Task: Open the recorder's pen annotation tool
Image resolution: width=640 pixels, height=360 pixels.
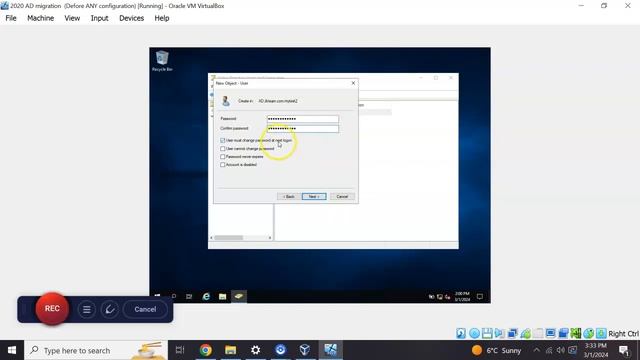Action: [x=109, y=309]
